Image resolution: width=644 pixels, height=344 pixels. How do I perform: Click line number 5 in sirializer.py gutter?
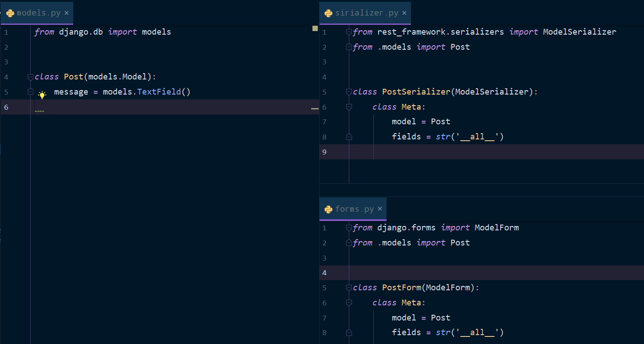click(324, 92)
